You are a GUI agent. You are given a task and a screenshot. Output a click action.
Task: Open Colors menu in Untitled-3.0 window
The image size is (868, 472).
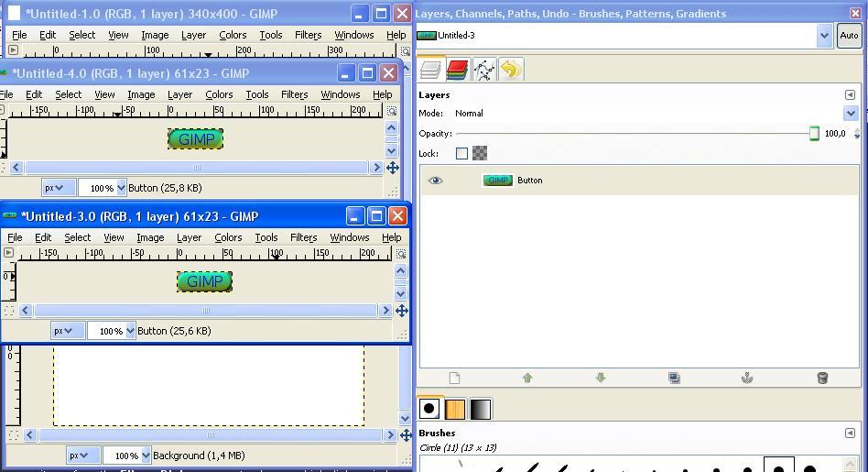coord(228,237)
